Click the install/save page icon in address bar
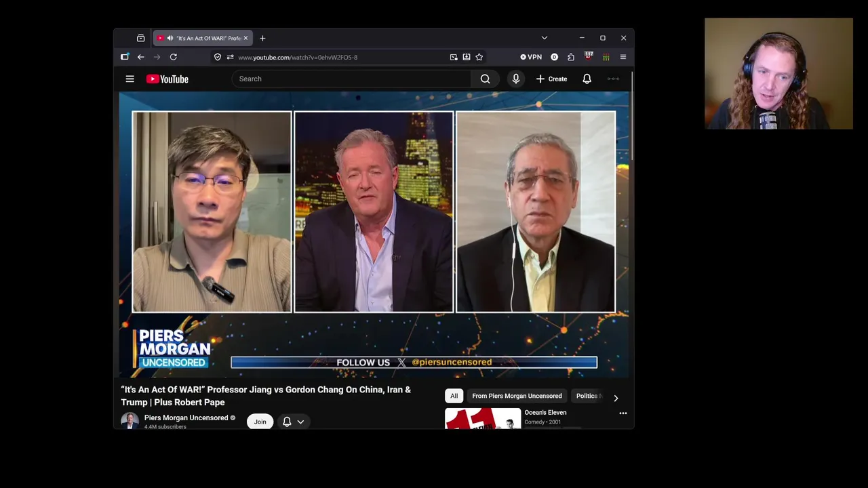 point(467,57)
